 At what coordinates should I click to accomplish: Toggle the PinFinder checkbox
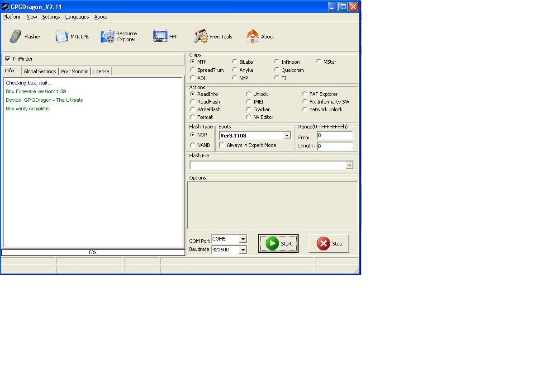[8, 59]
